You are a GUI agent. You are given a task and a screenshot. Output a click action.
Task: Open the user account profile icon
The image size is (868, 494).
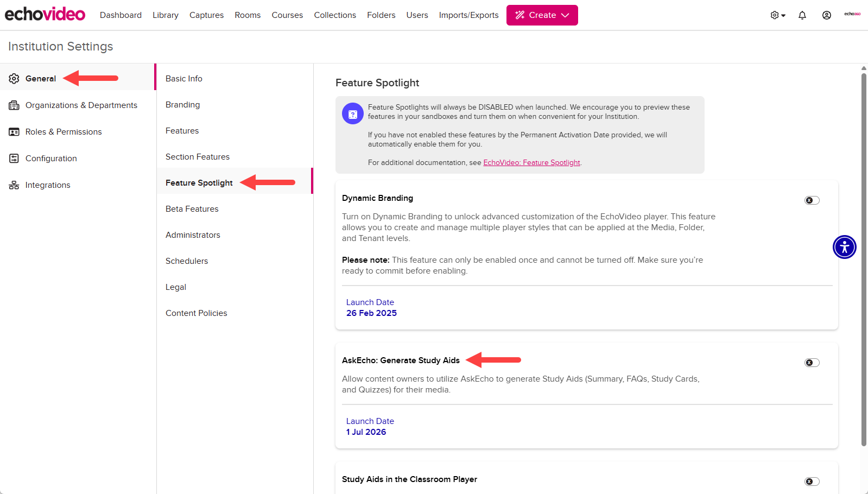coord(827,15)
